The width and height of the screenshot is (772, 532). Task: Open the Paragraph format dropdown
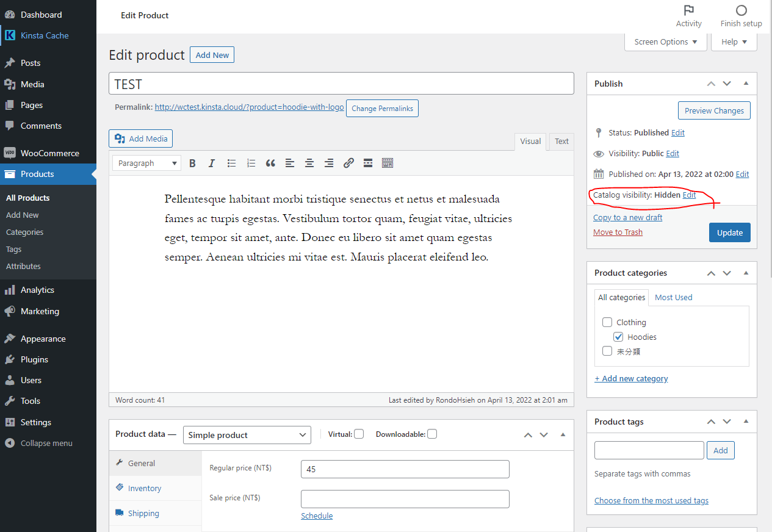point(147,163)
